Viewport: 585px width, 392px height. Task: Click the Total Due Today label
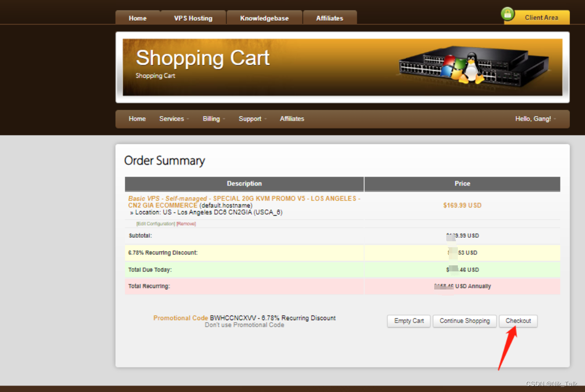tap(150, 270)
